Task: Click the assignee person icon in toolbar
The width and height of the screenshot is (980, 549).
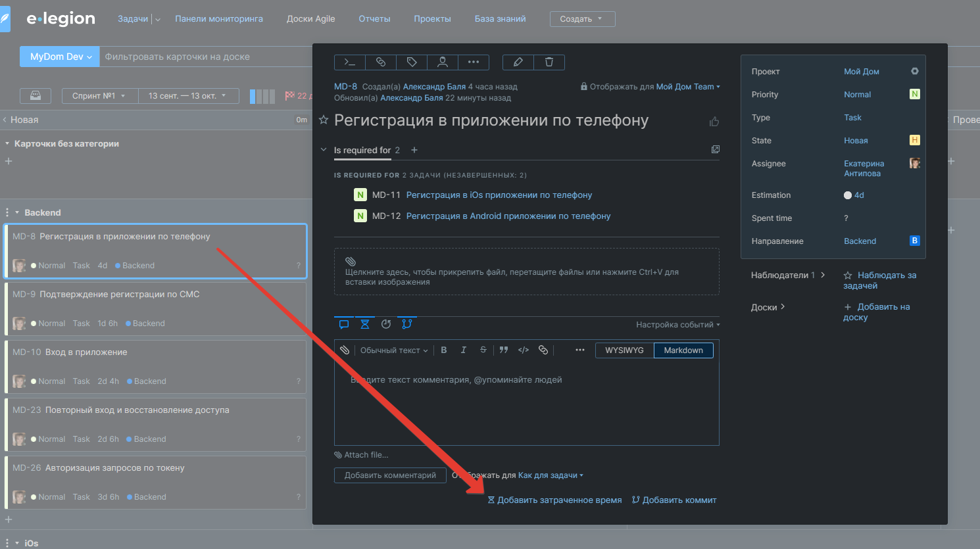Action: tap(443, 62)
